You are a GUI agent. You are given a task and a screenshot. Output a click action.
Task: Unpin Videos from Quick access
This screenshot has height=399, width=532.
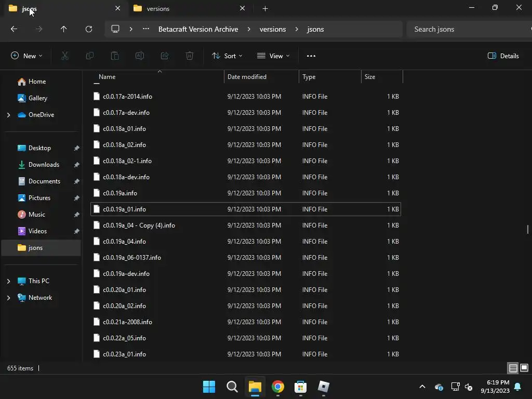point(77,231)
